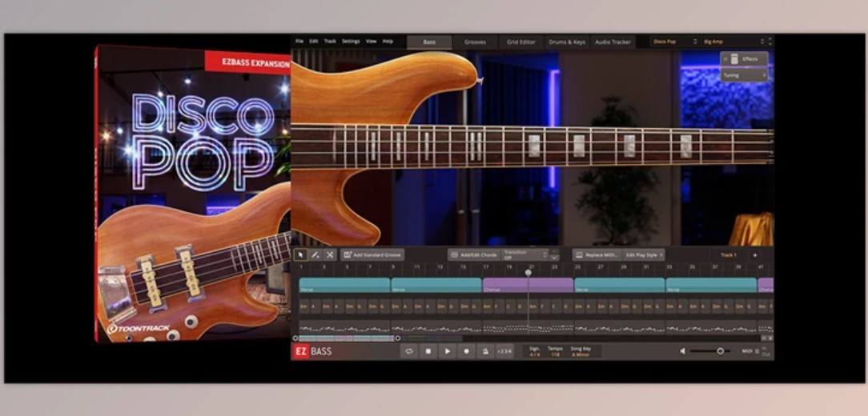This screenshot has width=868, height=416.
Task: Select the pencil draw tool
Action: coord(315,254)
